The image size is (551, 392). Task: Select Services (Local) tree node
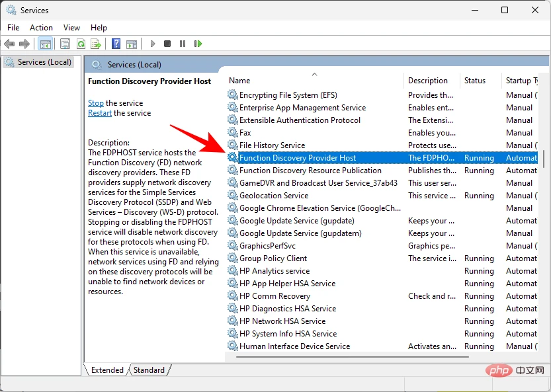coord(38,62)
